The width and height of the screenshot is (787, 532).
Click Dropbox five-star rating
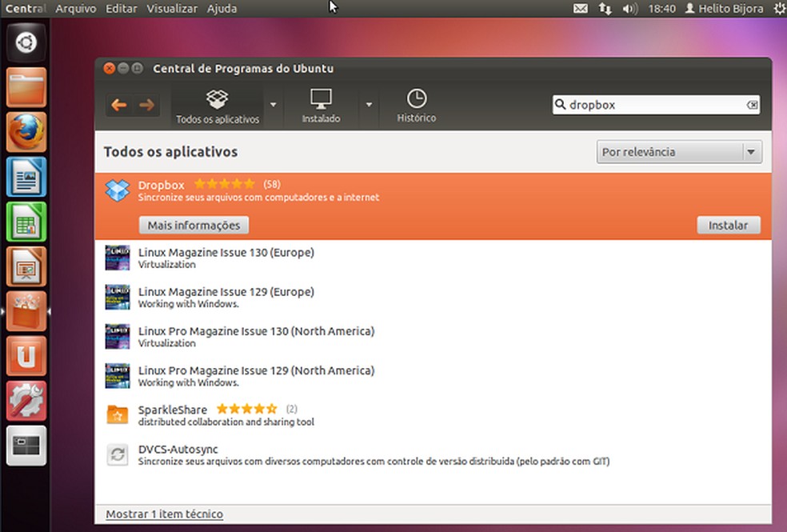pyautogui.click(x=225, y=184)
